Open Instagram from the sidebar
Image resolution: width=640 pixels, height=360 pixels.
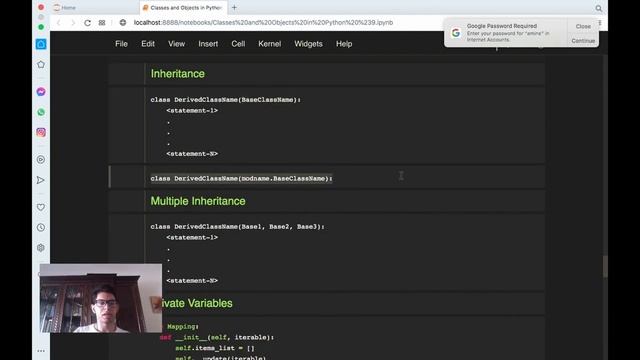point(41,132)
